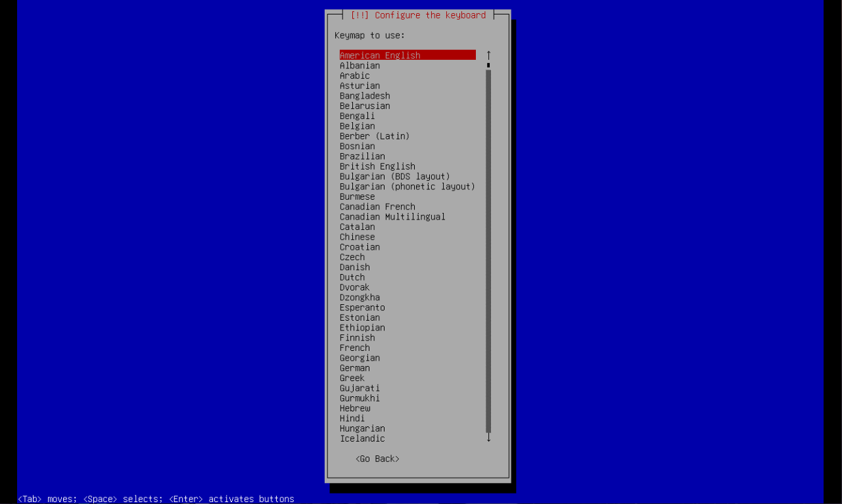Select the Hungarian keymap
This screenshot has height=504, width=842.
click(362, 428)
